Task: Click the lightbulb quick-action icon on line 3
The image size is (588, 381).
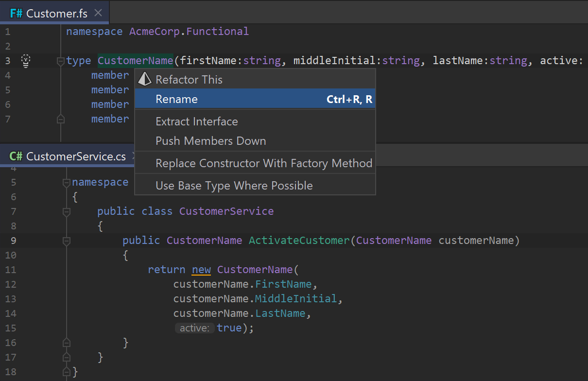Action: pos(26,61)
